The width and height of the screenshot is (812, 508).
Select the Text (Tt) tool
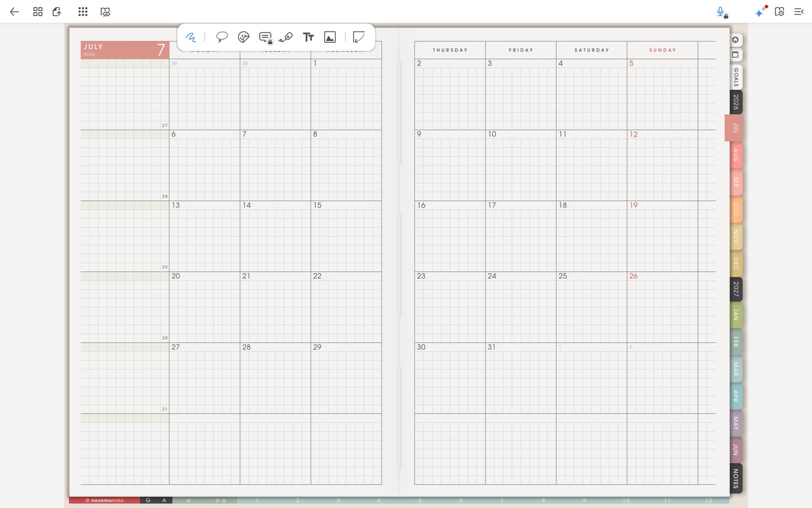(308, 37)
